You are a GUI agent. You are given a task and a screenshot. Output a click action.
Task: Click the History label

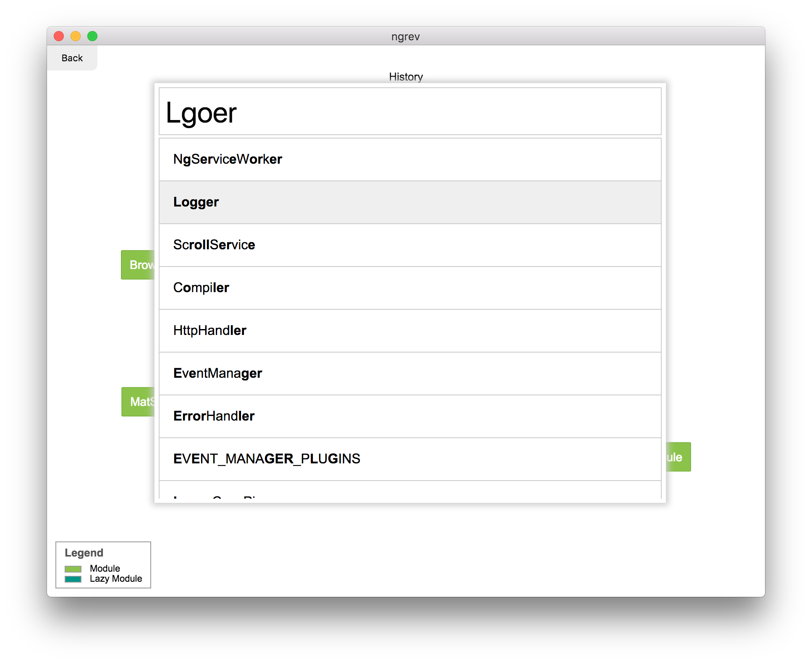tap(406, 77)
